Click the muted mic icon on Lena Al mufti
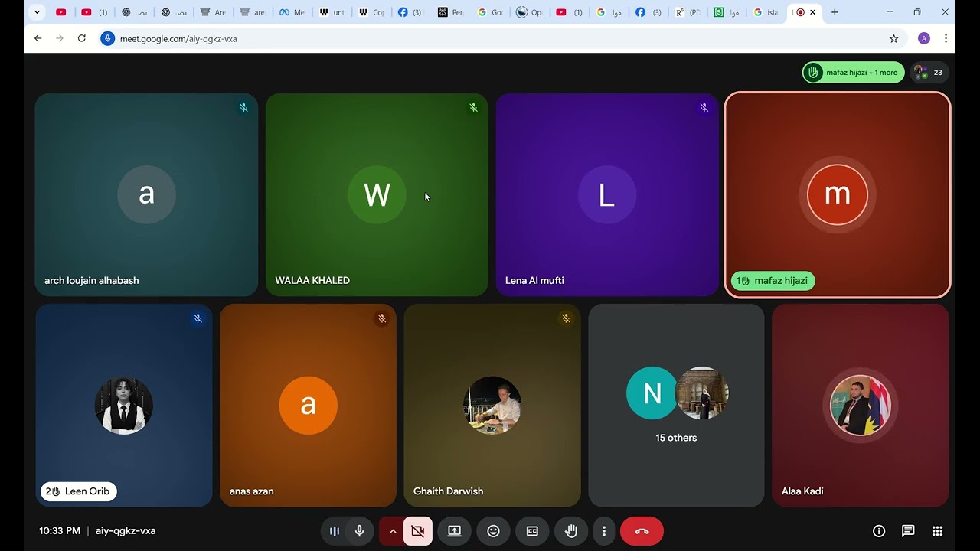The width and height of the screenshot is (980, 551). pyautogui.click(x=704, y=108)
